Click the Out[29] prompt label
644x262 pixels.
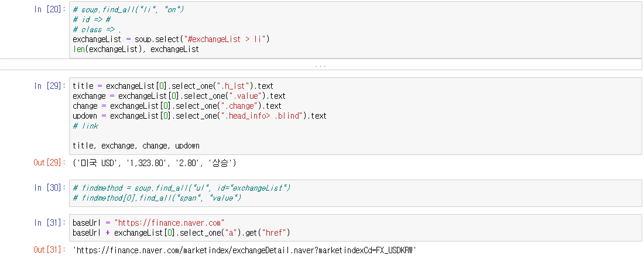(x=49, y=163)
